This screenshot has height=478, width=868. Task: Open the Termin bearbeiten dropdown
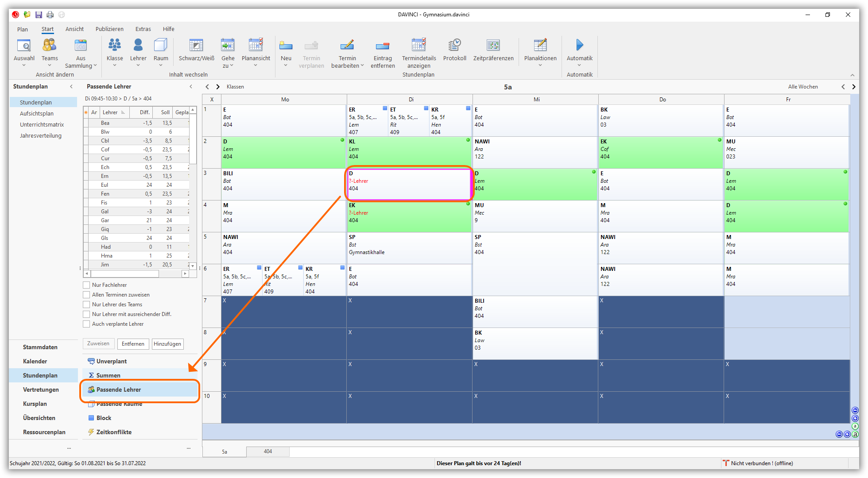coord(362,66)
